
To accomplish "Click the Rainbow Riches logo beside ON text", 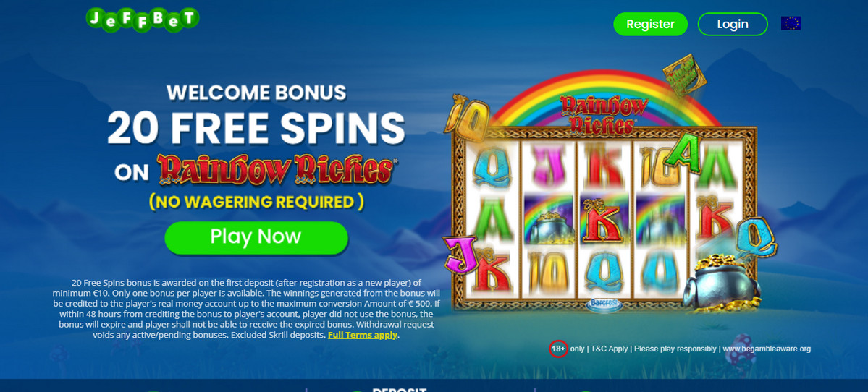I will [276, 170].
